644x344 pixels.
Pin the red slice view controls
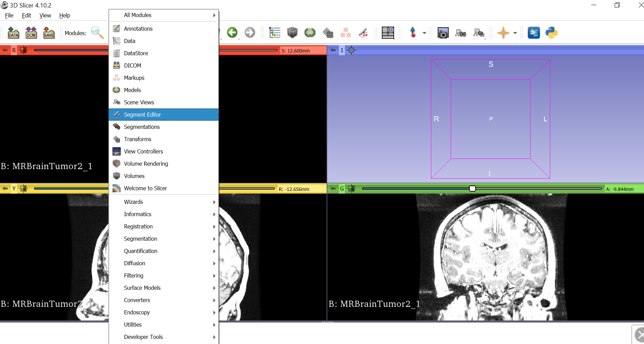point(4,50)
